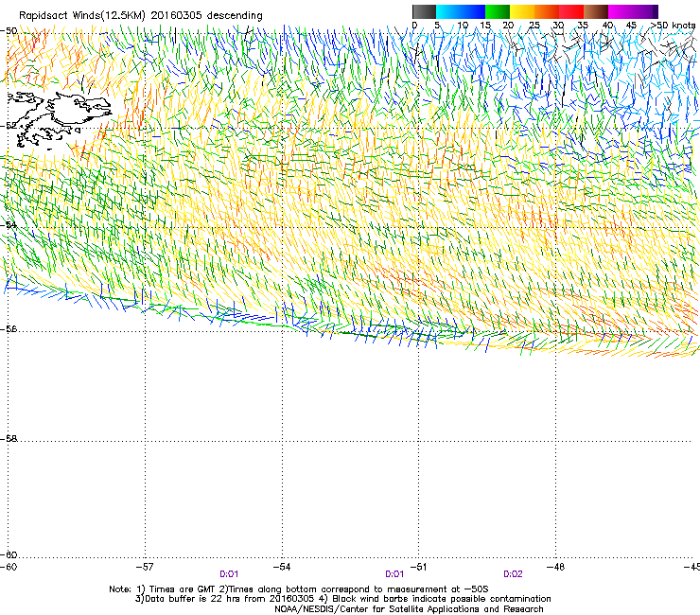Viewport: 700px width, 615px height.
Task: Click the '>50 knots' legend label
Action: click(674, 26)
